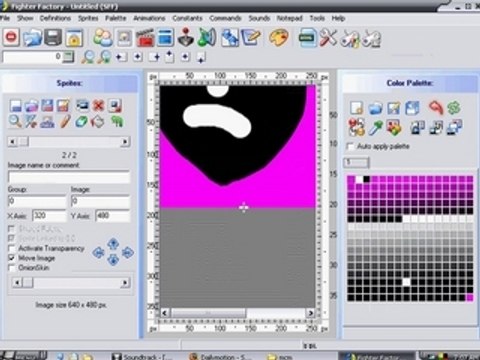The width and height of the screenshot is (480, 360).
Task: Click the Y Axis input field
Action: pos(112,216)
